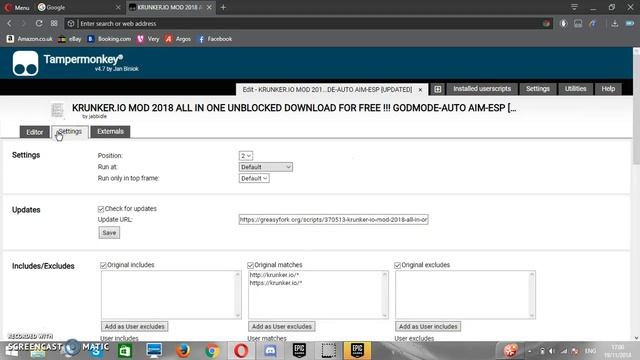Screen dimensions: 640x360
Task: Open Installed userscripts tab
Action: [x=482, y=89]
